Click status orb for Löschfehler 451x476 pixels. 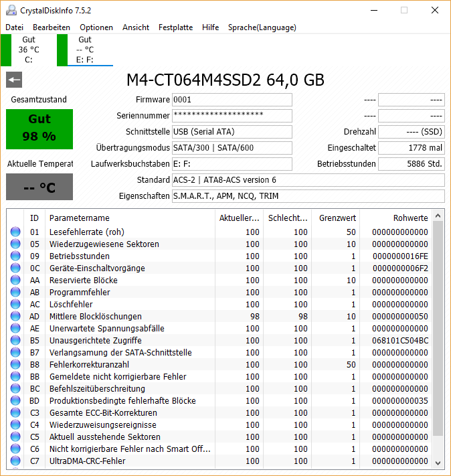pos(15,304)
